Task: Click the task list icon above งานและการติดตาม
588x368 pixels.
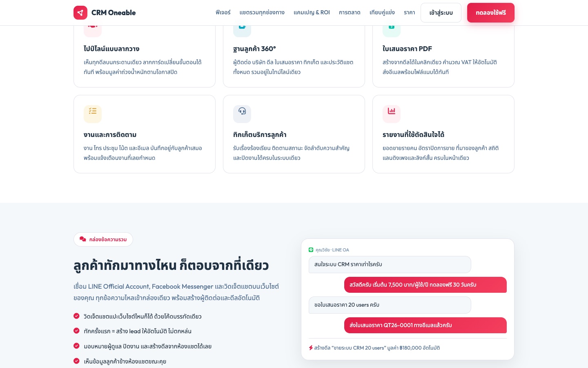Action: coord(93,111)
